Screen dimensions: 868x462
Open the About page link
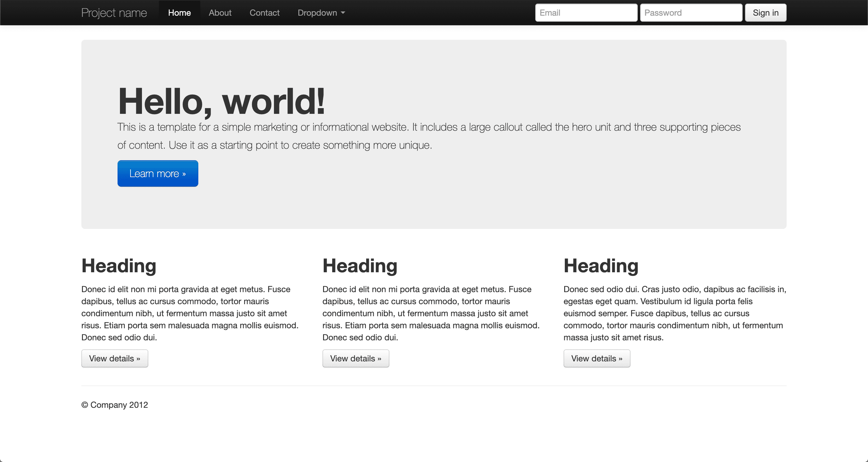220,13
